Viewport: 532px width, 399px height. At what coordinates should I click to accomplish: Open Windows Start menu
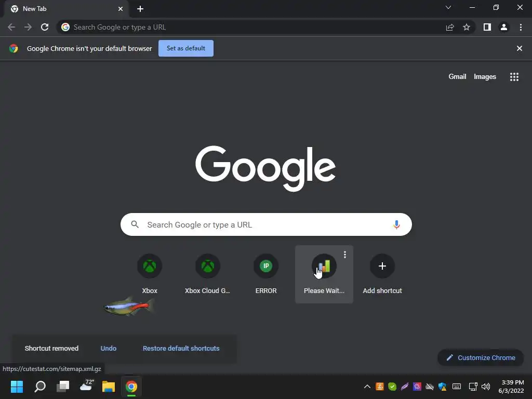tap(17, 387)
